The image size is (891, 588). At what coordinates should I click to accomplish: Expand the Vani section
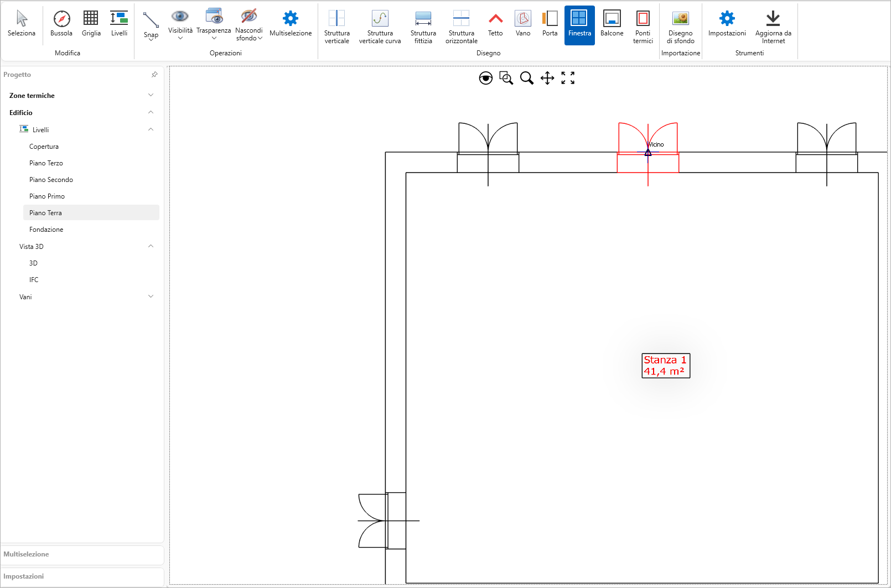tap(151, 296)
